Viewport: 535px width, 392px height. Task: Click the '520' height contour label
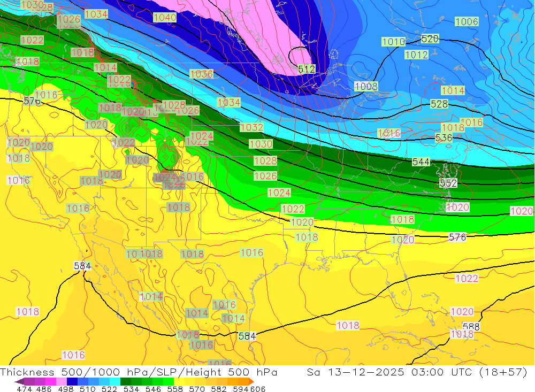click(x=430, y=39)
